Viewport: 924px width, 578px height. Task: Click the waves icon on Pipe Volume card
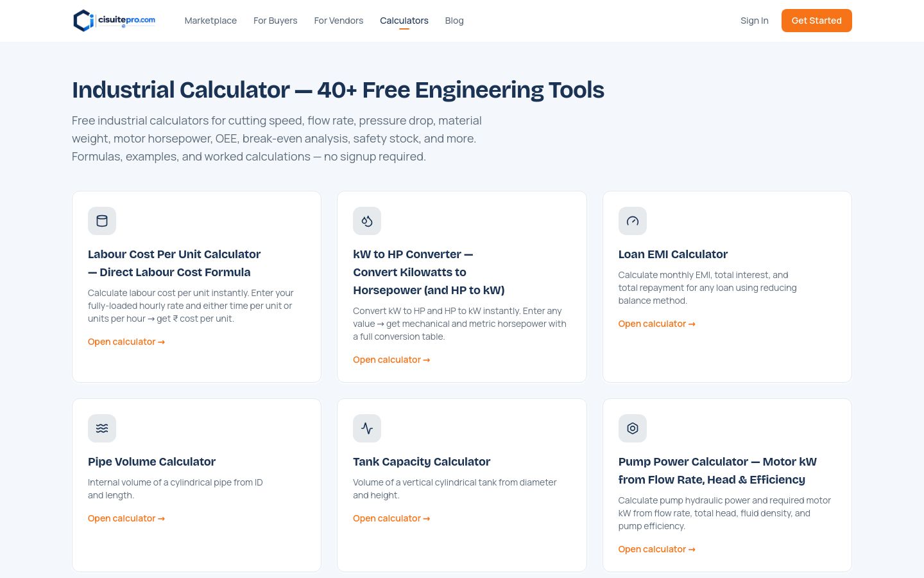(102, 428)
